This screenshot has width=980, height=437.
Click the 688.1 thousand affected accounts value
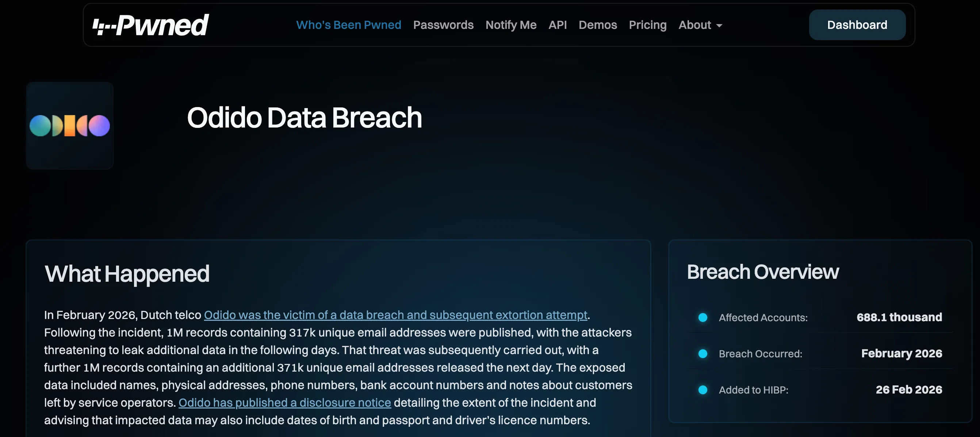899,317
